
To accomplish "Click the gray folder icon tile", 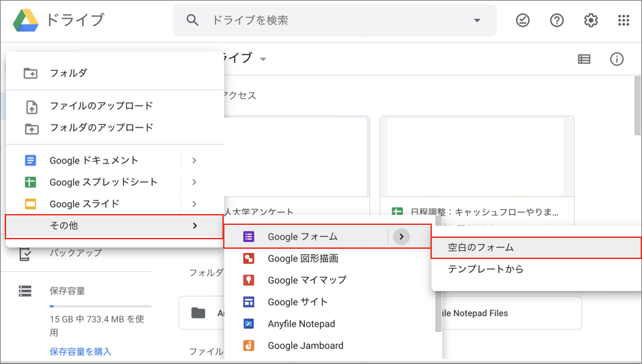I will tap(199, 314).
